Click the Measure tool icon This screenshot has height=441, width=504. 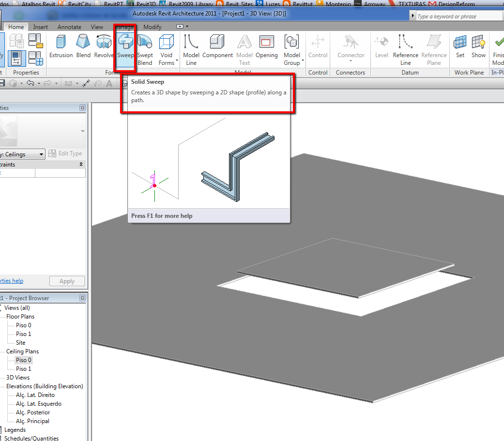tap(86, 83)
